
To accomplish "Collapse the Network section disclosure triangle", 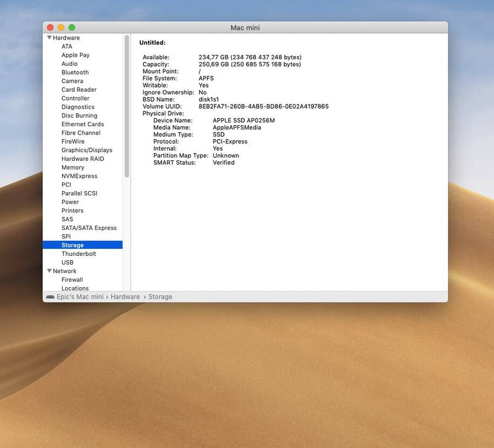I will click(x=49, y=271).
